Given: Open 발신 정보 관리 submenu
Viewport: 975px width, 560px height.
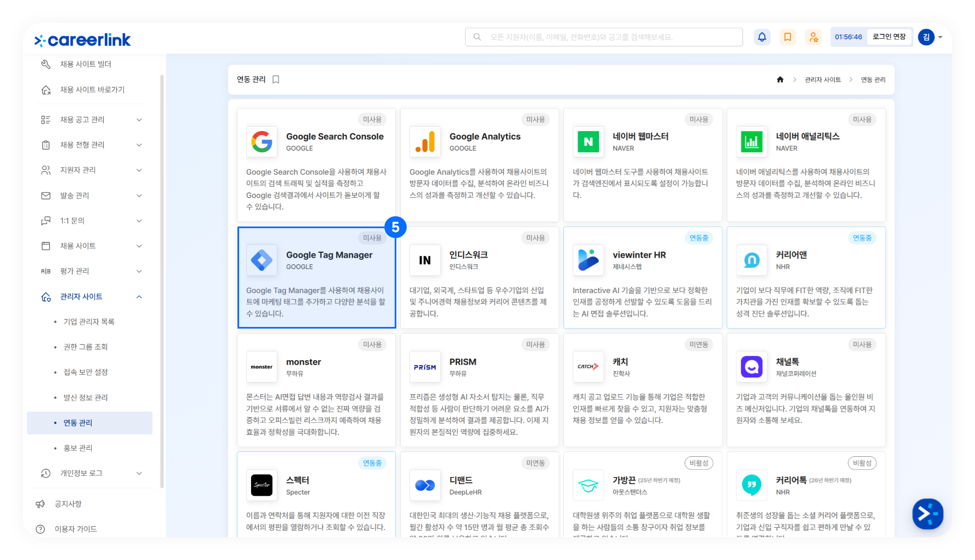Looking at the screenshot, I should [x=86, y=397].
